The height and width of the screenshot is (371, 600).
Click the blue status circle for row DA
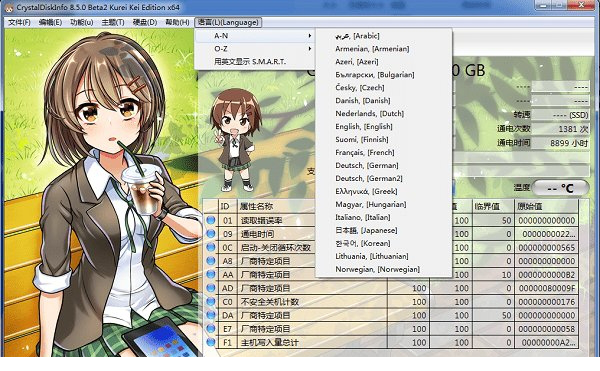click(x=210, y=315)
